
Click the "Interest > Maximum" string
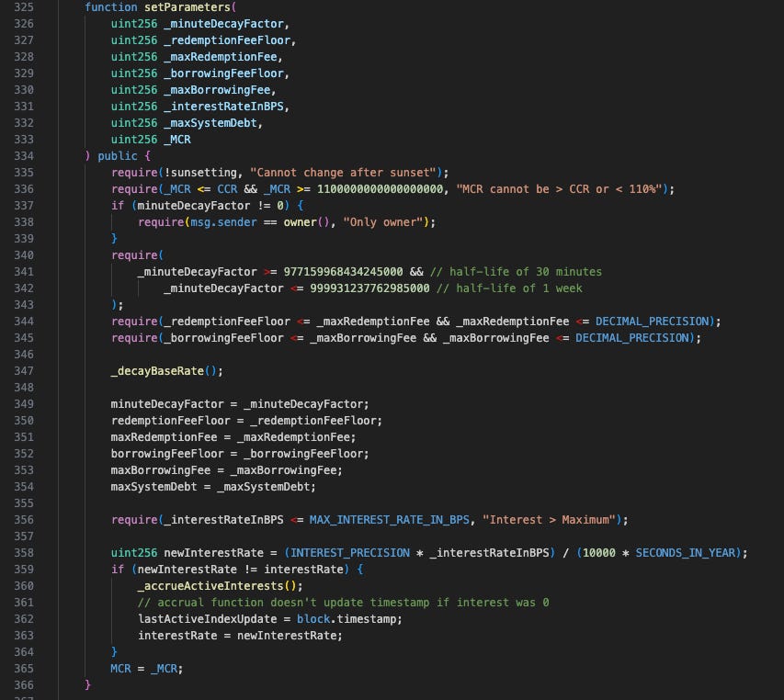coord(548,519)
